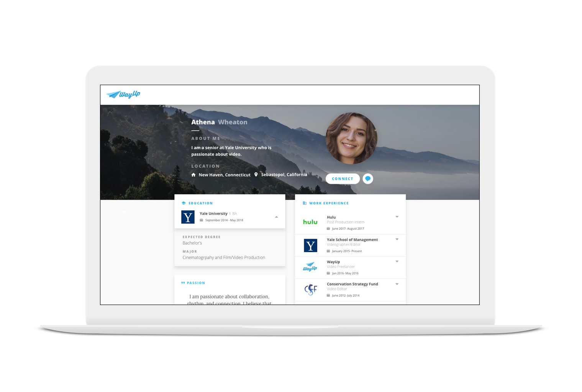This screenshot has height=392, width=582.
Task: Select the map pin beside Sebastopol, California
Action: 256,174
